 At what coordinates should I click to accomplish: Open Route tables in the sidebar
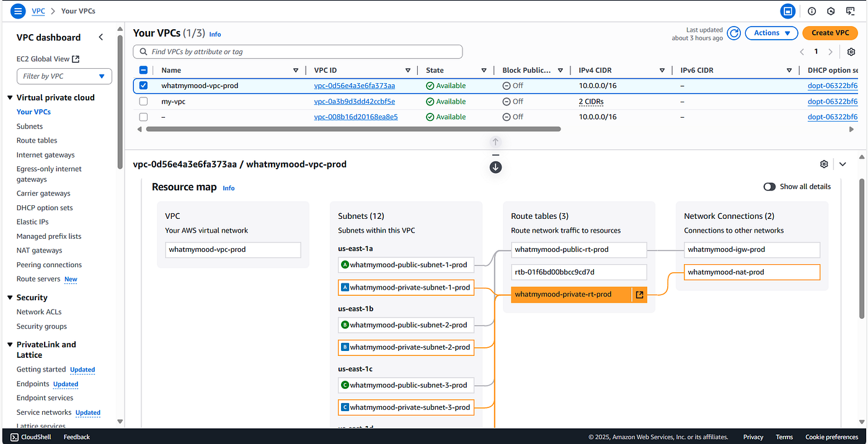pos(37,141)
